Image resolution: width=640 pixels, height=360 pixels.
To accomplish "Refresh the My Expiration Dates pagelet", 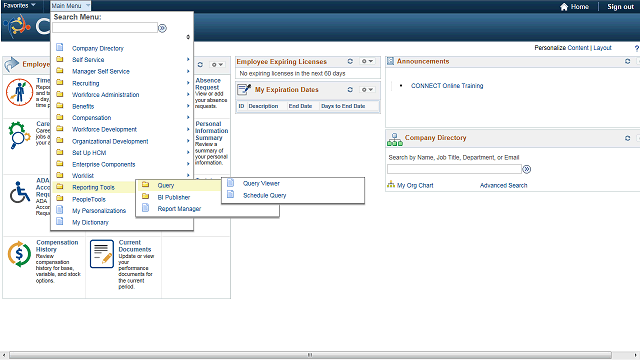I will coord(350,89).
